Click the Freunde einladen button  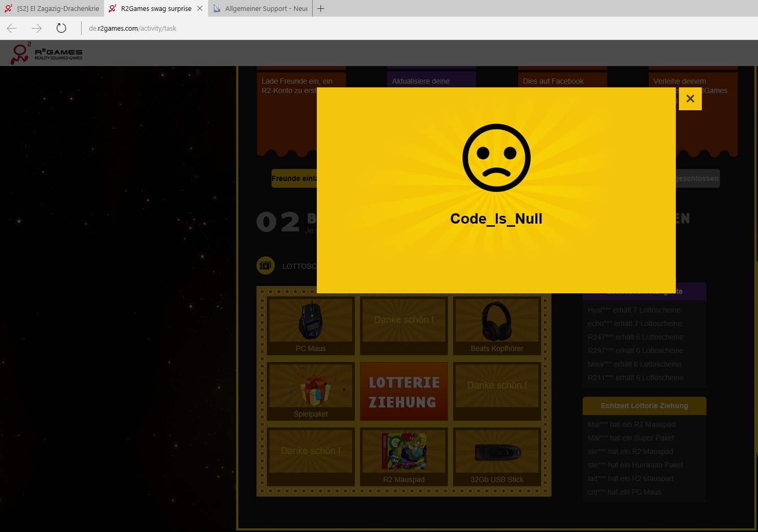click(294, 178)
